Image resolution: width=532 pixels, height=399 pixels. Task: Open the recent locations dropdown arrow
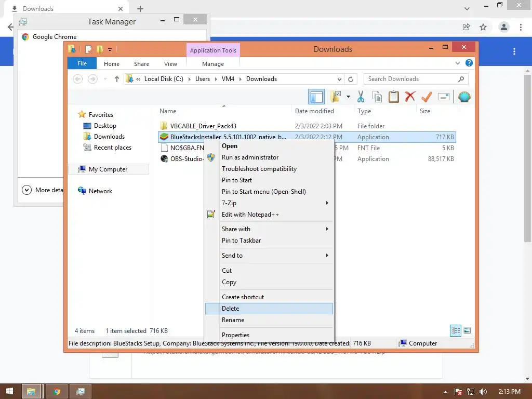(105, 79)
